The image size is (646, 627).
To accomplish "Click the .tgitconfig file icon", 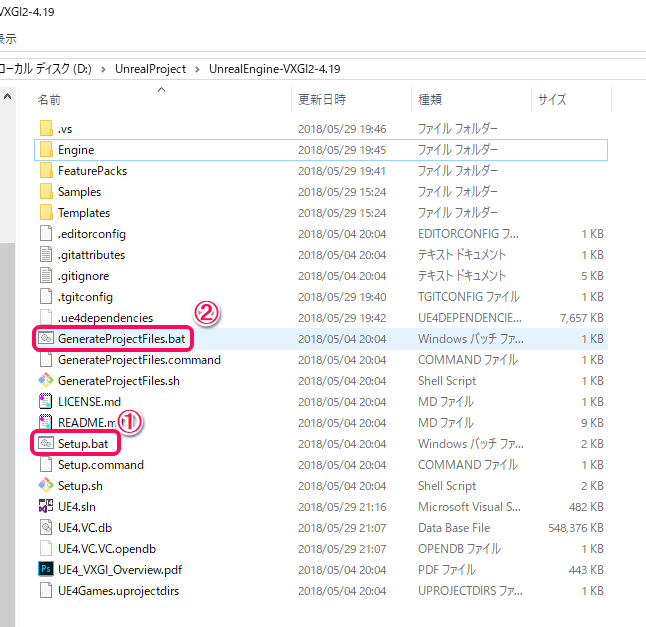I will pyautogui.click(x=46, y=297).
